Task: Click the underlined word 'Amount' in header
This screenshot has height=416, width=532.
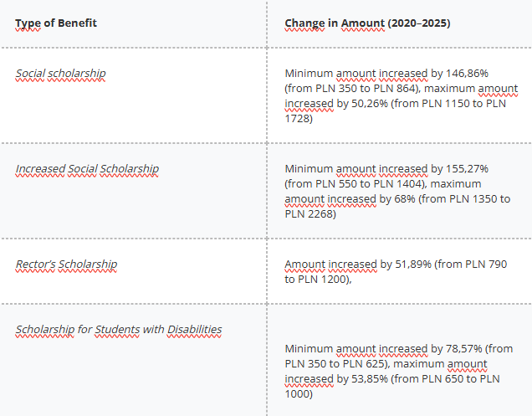Action: pos(363,23)
